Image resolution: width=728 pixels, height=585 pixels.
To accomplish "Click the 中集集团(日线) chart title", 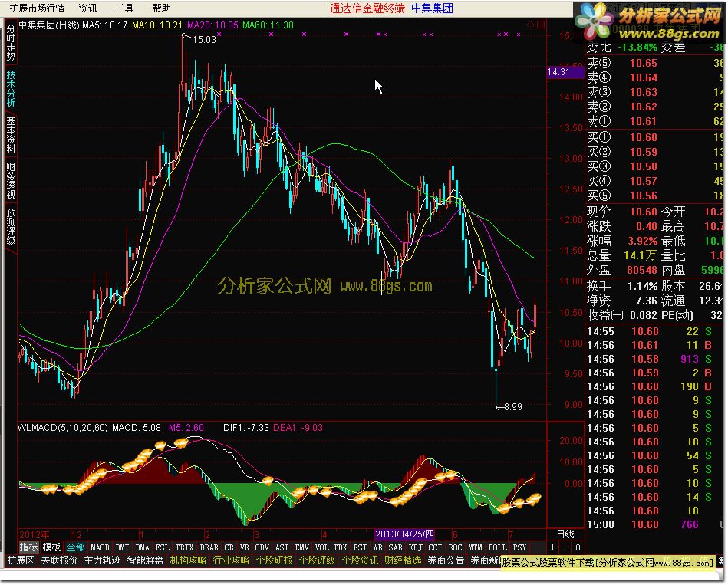I will click(x=49, y=25).
